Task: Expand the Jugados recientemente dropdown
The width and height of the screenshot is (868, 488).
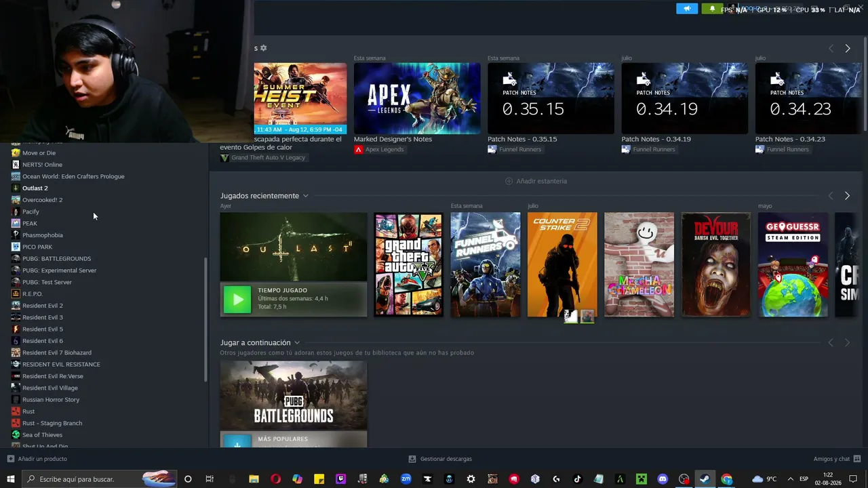Action: (x=305, y=196)
